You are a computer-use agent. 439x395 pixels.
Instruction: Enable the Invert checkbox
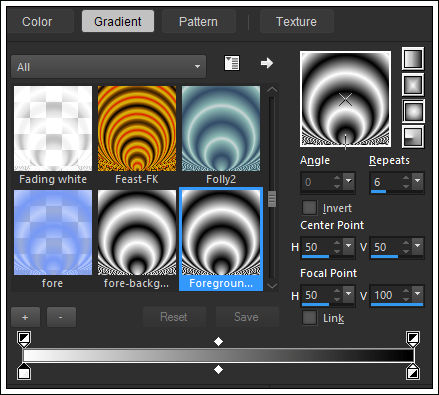tap(309, 208)
